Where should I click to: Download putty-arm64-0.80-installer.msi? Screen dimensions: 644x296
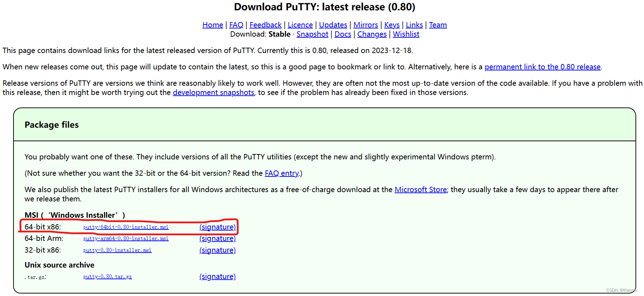pos(126,238)
